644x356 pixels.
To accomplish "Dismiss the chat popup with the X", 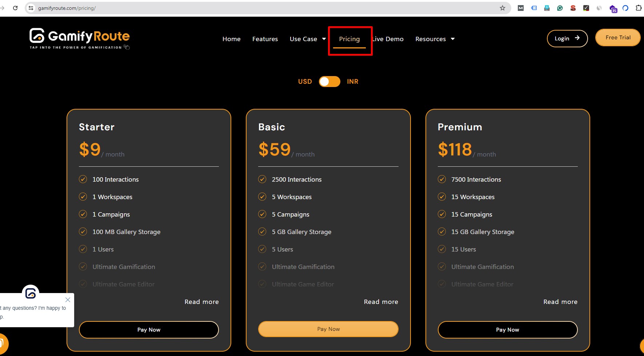I will pyautogui.click(x=68, y=300).
